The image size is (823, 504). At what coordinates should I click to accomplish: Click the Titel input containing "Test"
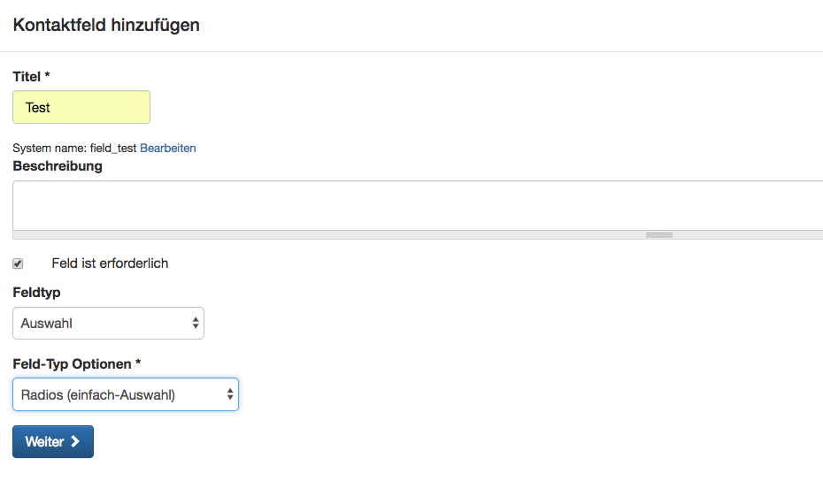tap(81, 107)
